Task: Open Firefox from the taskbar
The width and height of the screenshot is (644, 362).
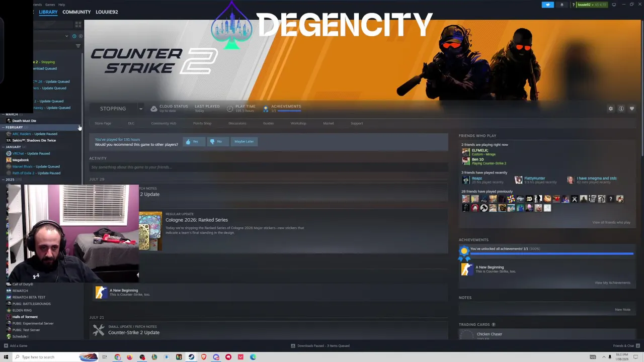Action: (130, 357)
